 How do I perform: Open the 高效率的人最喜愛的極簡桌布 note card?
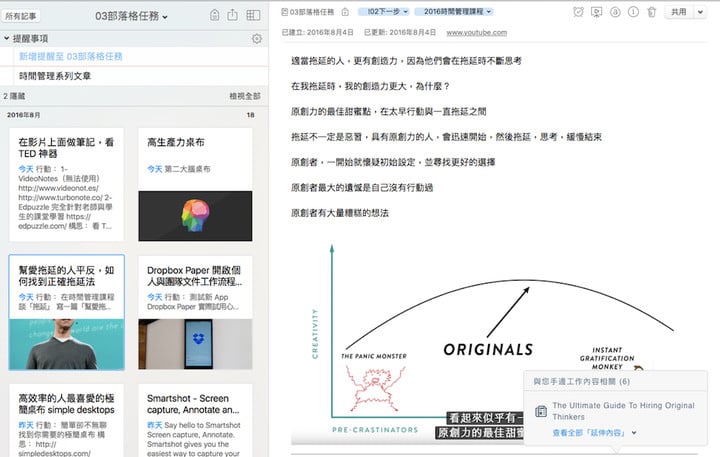[x=67, y=420]
